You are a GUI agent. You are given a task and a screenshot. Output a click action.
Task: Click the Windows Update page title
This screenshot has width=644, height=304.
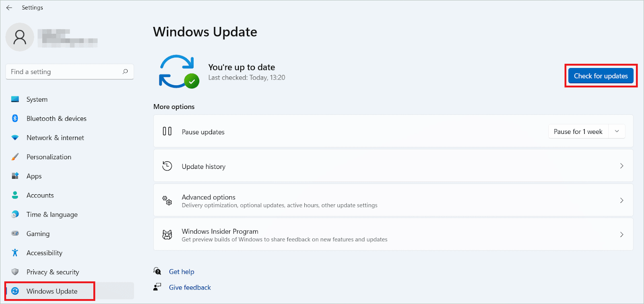[205, 32]
